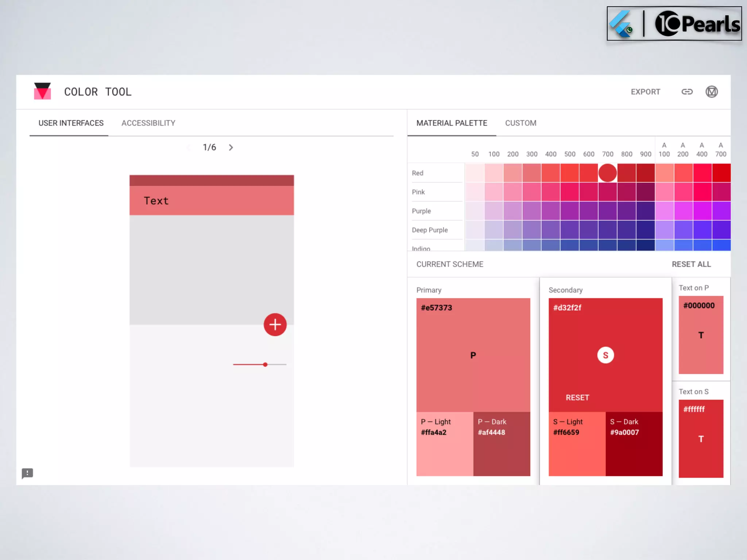
Task: Click the feedback icon at bottom left
Action: click(x=27, y=473)
